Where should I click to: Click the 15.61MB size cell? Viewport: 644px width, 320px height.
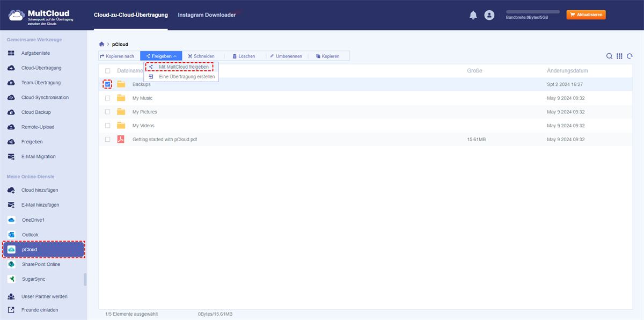click(x=477, y=139)
